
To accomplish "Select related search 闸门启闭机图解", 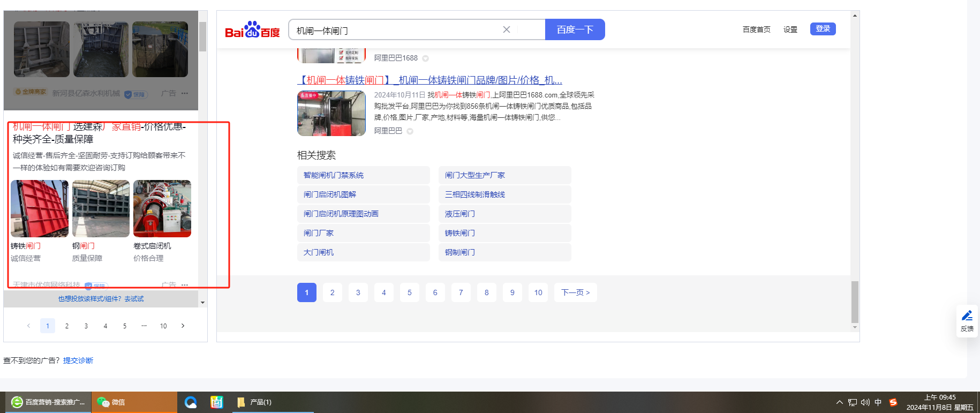I will [364, 194].
